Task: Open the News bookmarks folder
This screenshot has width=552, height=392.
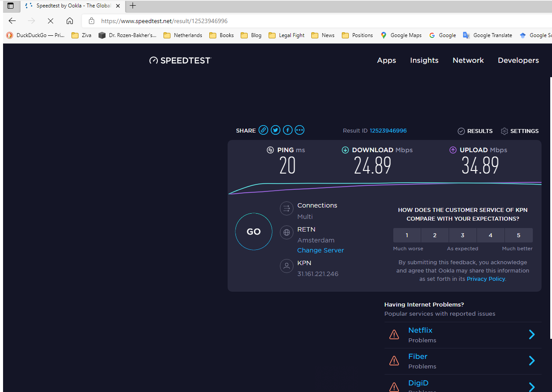Action: tap(323, 35)
